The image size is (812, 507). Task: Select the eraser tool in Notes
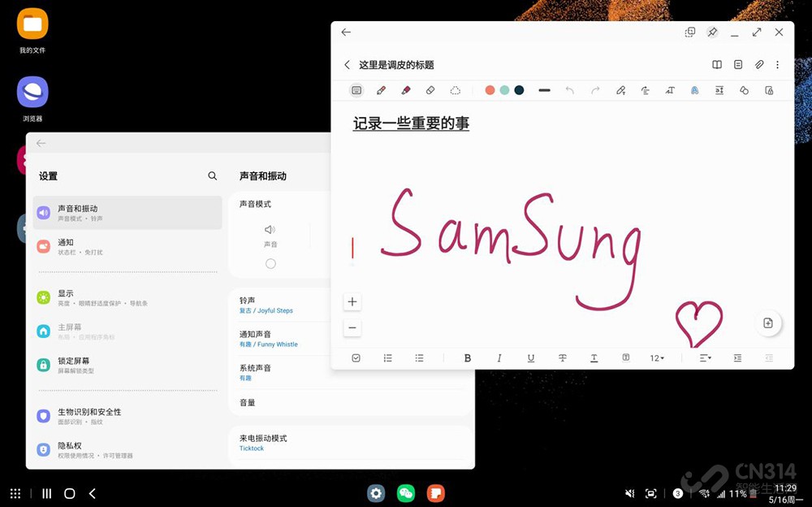coord(430,90)
